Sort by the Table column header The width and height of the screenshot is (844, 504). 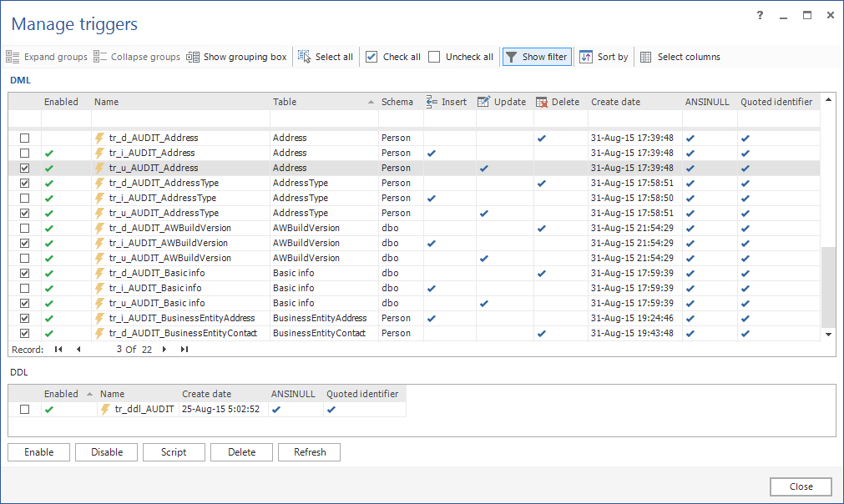point(324,102)
